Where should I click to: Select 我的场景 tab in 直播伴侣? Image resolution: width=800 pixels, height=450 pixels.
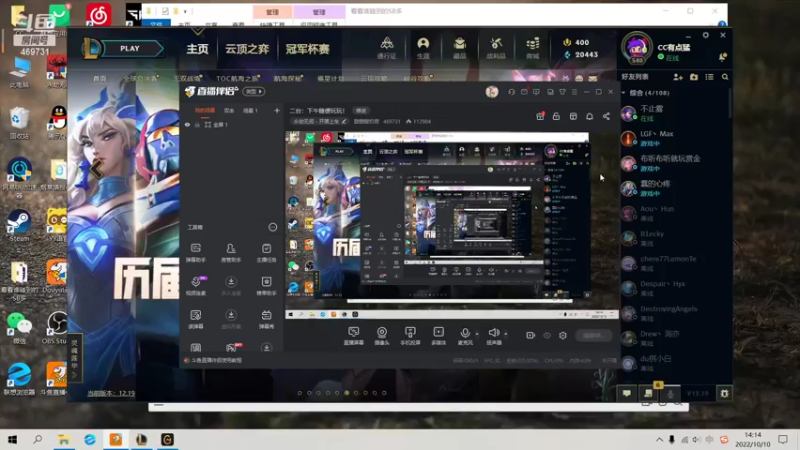pos(205,110)
